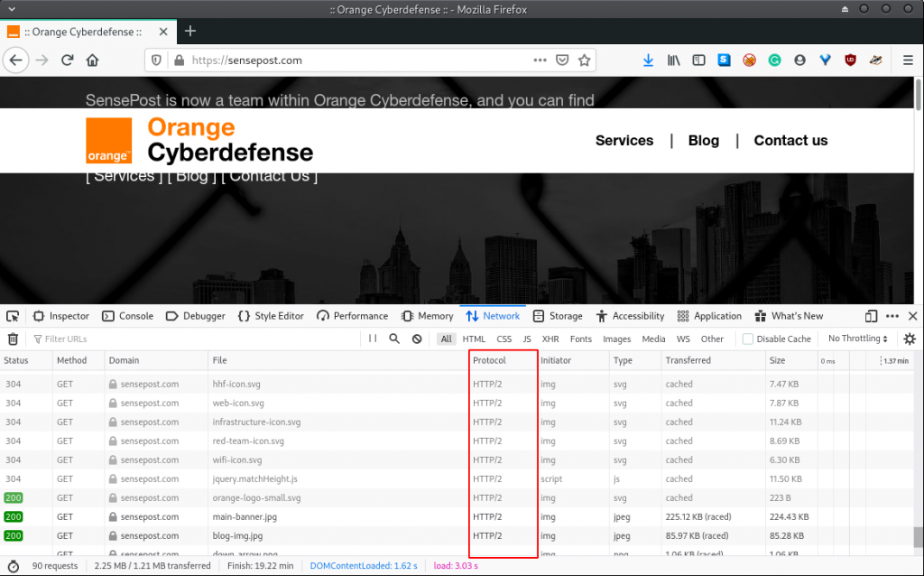Click the Contact us link
This screenshot has height=576, width=924.
coord(790,141)
